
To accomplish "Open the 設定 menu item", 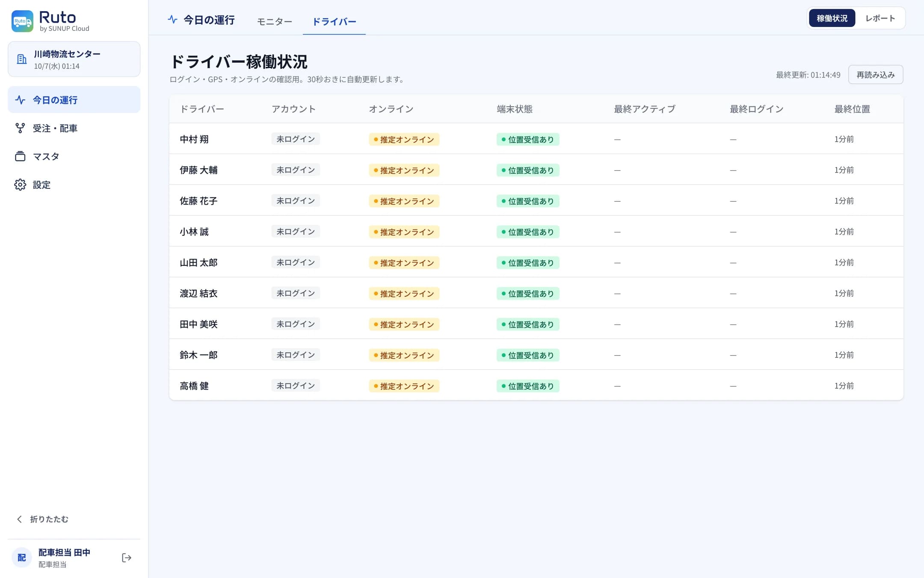I will click(x=74, y=185).
